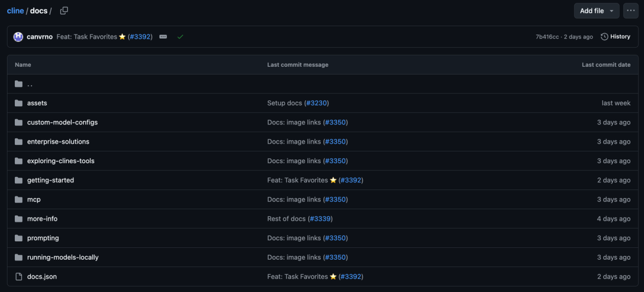Open the getting-started folder
The width and height of the screenshot is (644, 292).
(x=51, y=181)
